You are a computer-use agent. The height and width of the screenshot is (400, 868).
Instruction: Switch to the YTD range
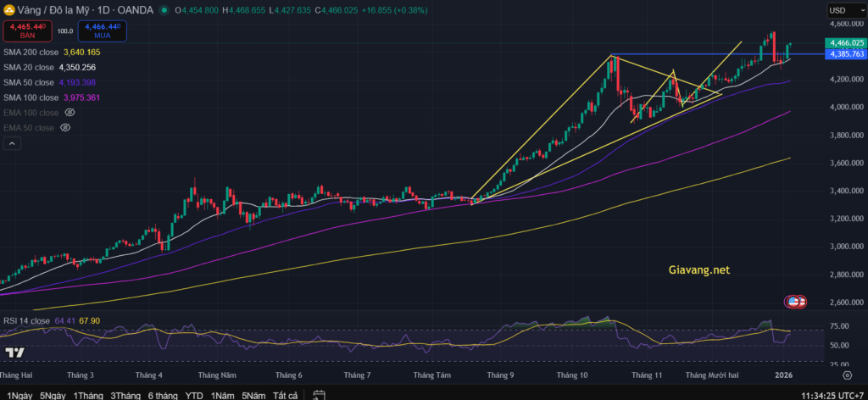tap(194, 395)
